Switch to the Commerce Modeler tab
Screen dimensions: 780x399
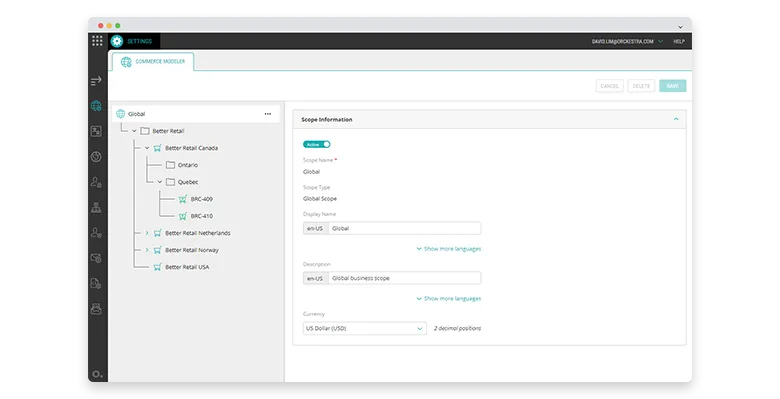(153, 62)
